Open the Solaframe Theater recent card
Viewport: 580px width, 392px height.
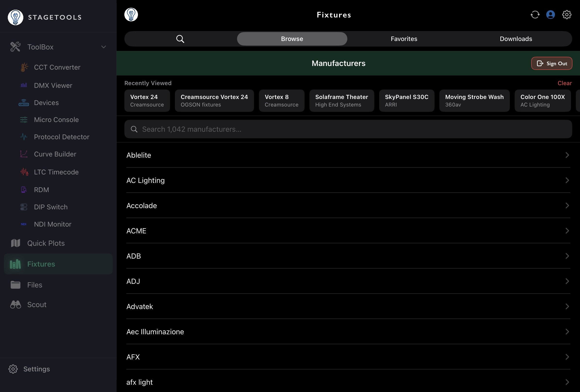(x=342, y=101)
